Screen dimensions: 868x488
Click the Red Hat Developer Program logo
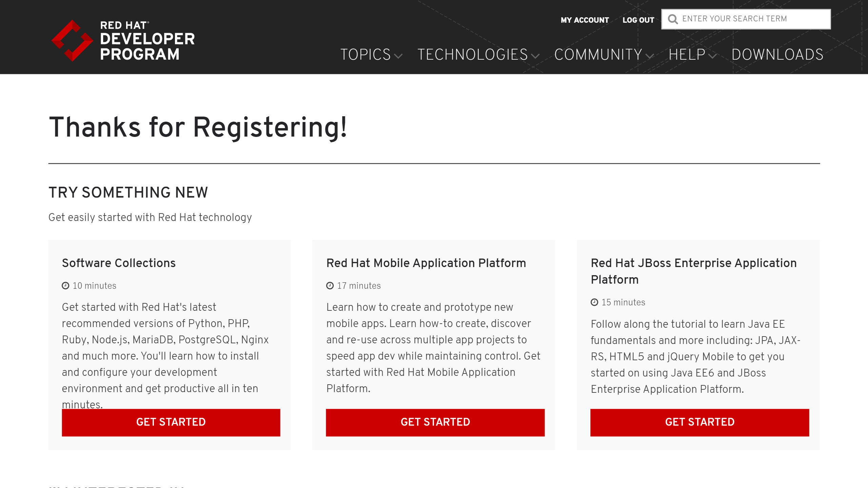click(123, 41)
